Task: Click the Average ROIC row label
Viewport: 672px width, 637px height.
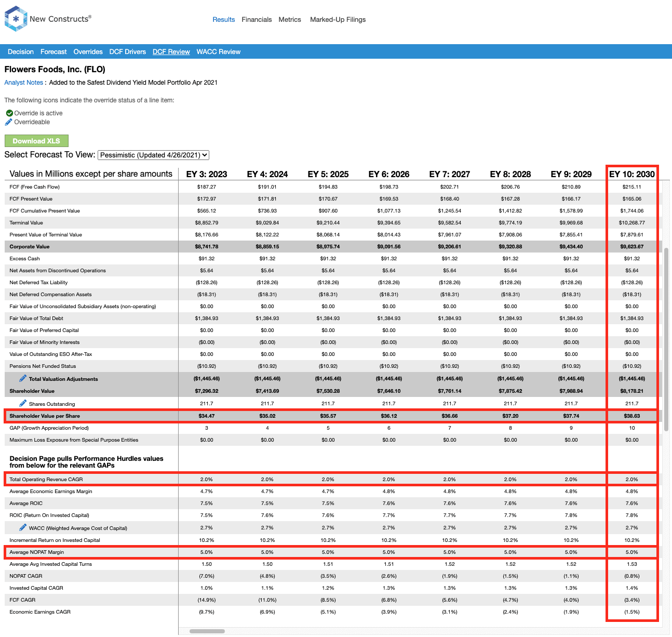Action: coord(26,503)
